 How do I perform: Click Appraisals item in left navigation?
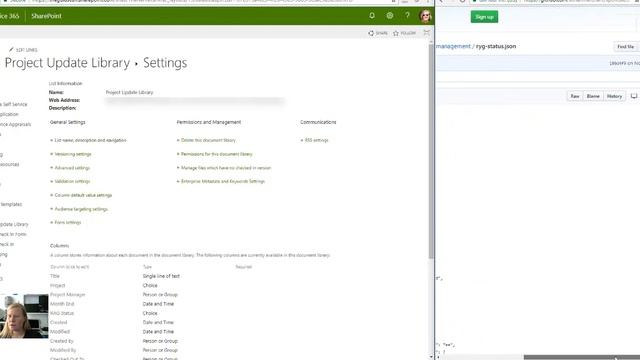tap(15, 124)
